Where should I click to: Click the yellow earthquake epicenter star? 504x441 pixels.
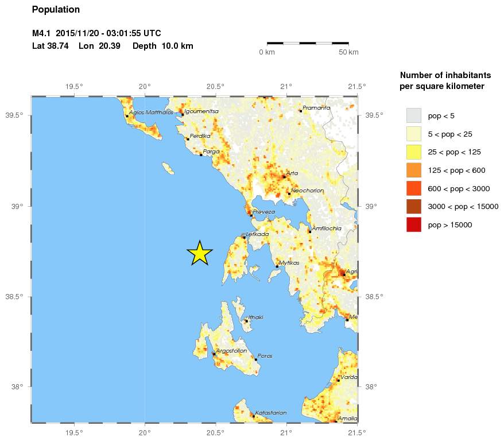200,253
